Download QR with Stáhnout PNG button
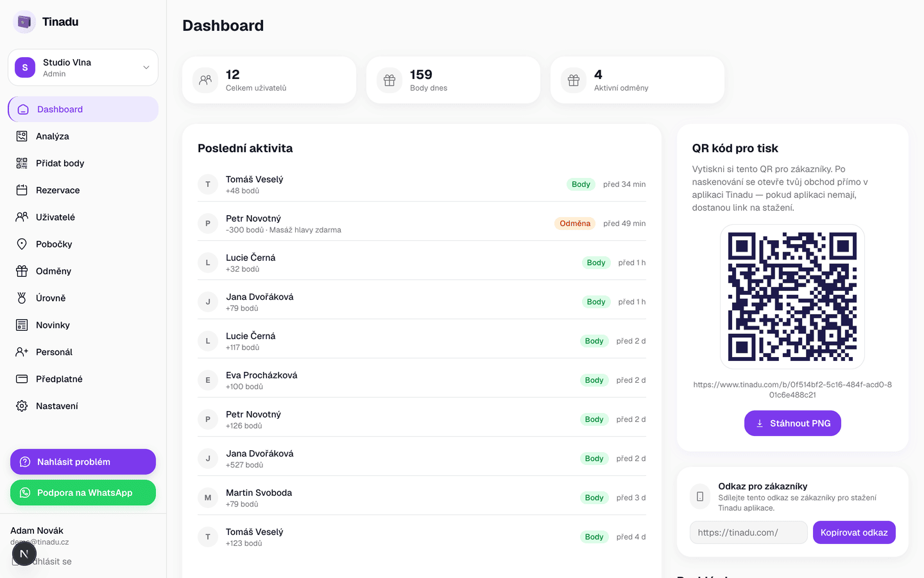Viewport: 924px width, 578px height. [792, 423]
